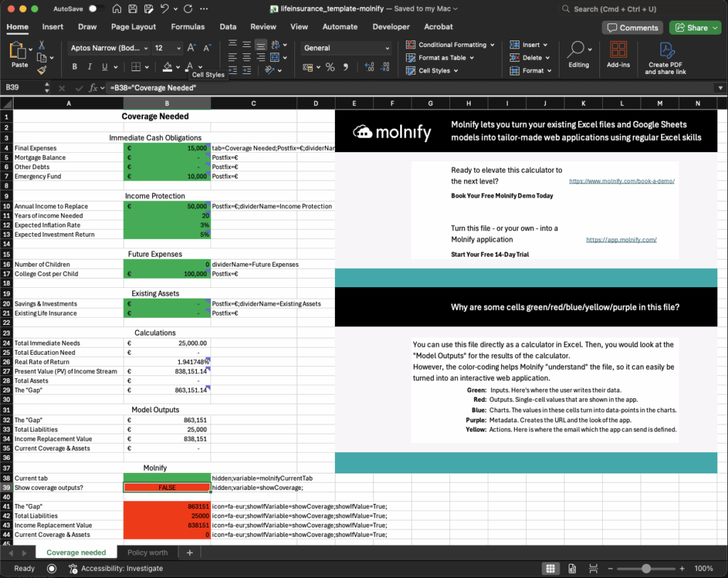The image size is (728, 578).
Task: Toggle bold formatting
Action: point(74,65)
